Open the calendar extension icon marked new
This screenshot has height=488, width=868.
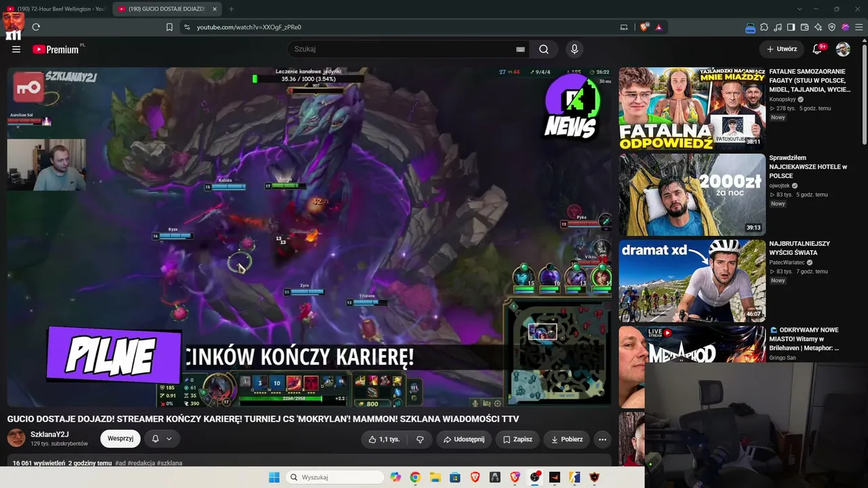coord(750,27)
